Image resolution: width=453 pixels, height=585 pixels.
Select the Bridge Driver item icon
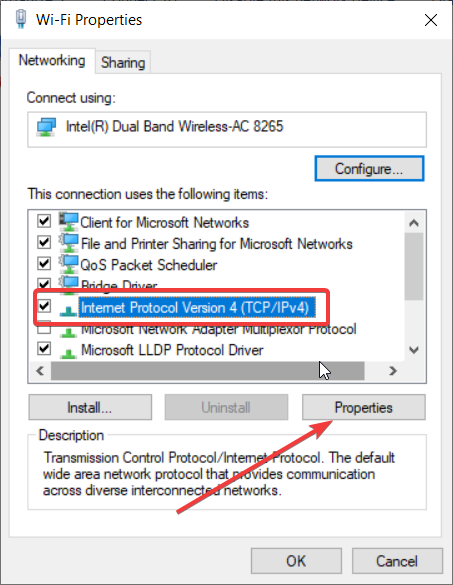(69, 282)
